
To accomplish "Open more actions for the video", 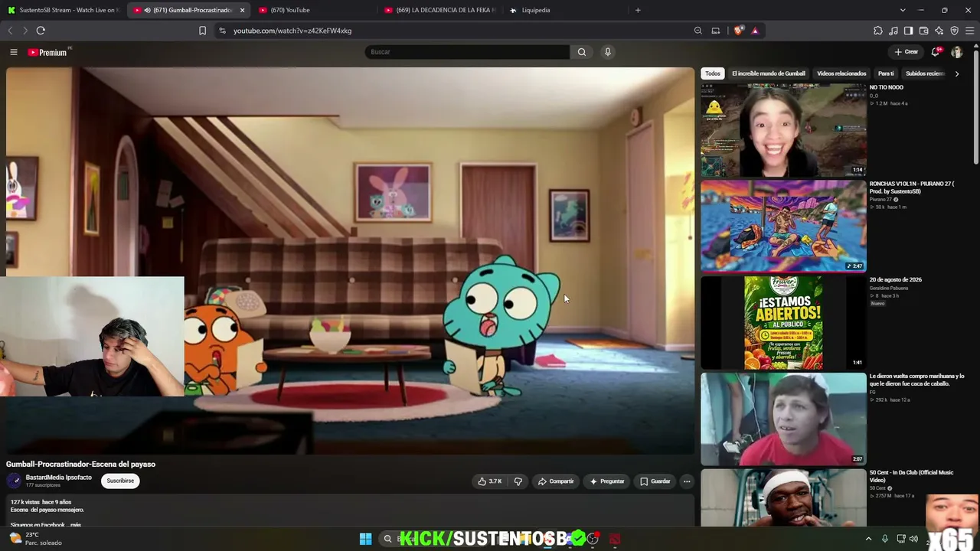I will click(687, 481).
